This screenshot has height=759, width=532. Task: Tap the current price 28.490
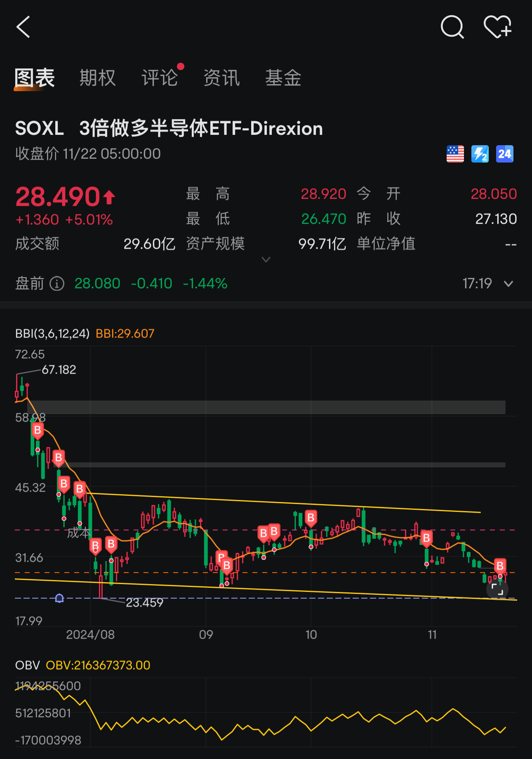click(58, 196)
